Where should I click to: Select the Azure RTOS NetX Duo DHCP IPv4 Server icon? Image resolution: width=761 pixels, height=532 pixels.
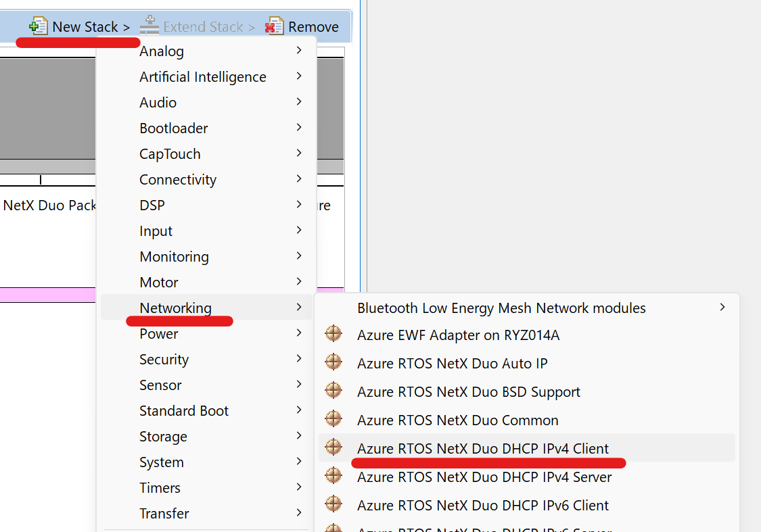click(333, 475)
